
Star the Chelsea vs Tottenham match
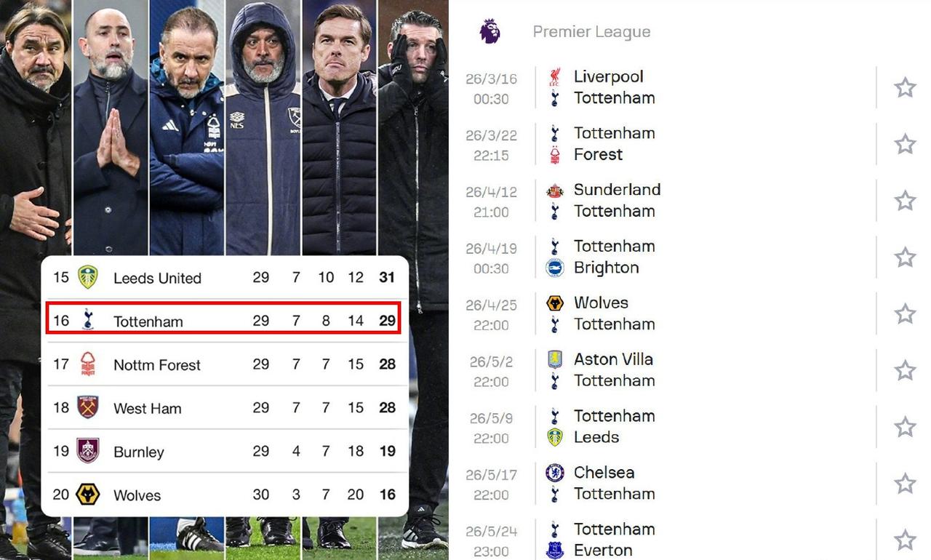905,484
